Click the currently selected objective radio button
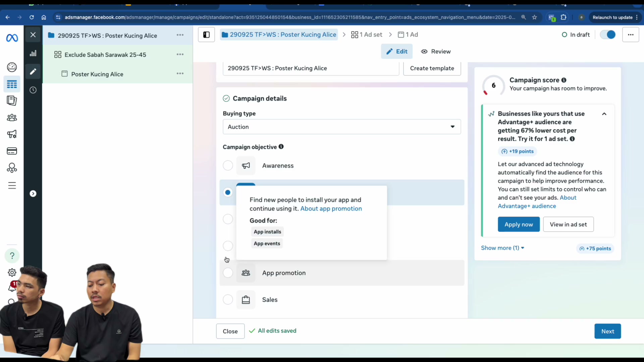Screen dimensions: 644x362 pyautogui.click(x=228, y=192)
